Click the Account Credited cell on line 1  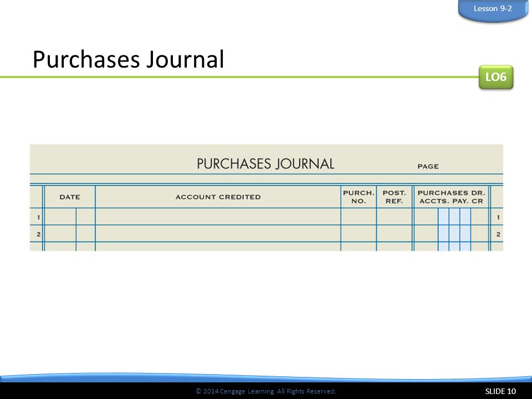218,217
